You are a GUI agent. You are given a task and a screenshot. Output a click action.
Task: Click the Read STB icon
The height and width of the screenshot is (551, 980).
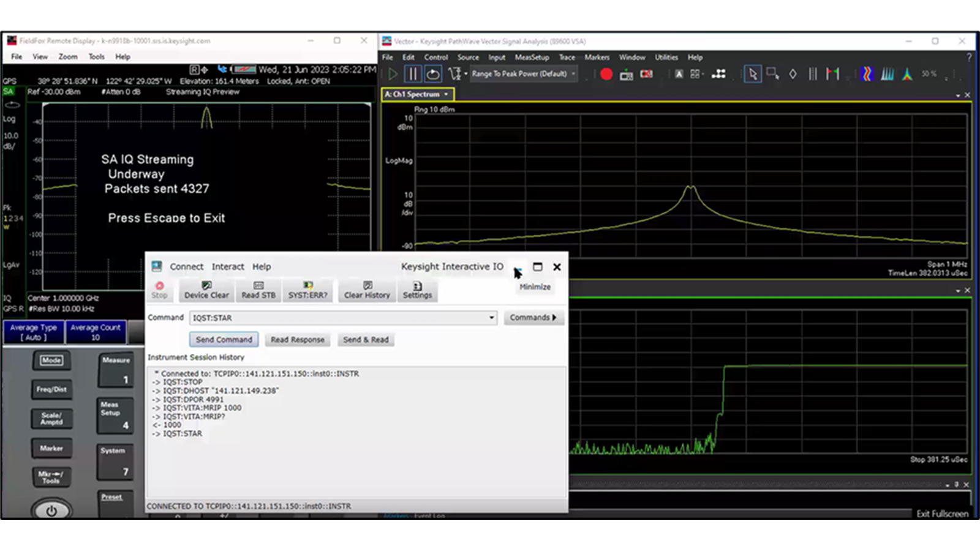click(258, 289)
